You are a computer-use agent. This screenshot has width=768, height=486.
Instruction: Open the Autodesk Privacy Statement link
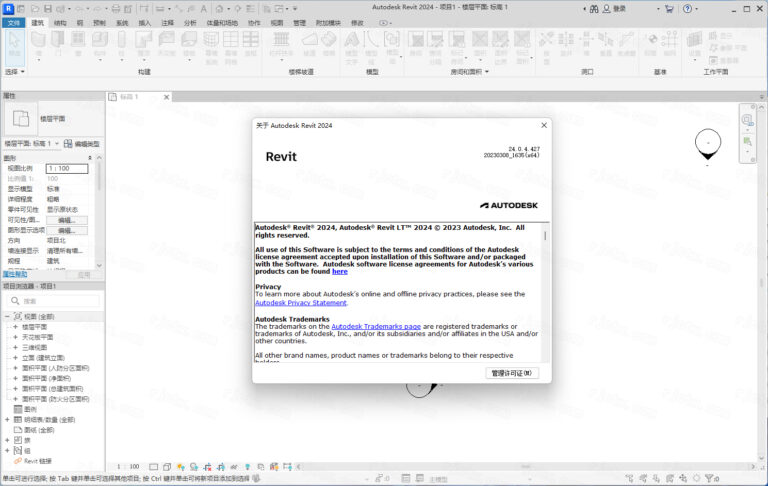[301, 303]
